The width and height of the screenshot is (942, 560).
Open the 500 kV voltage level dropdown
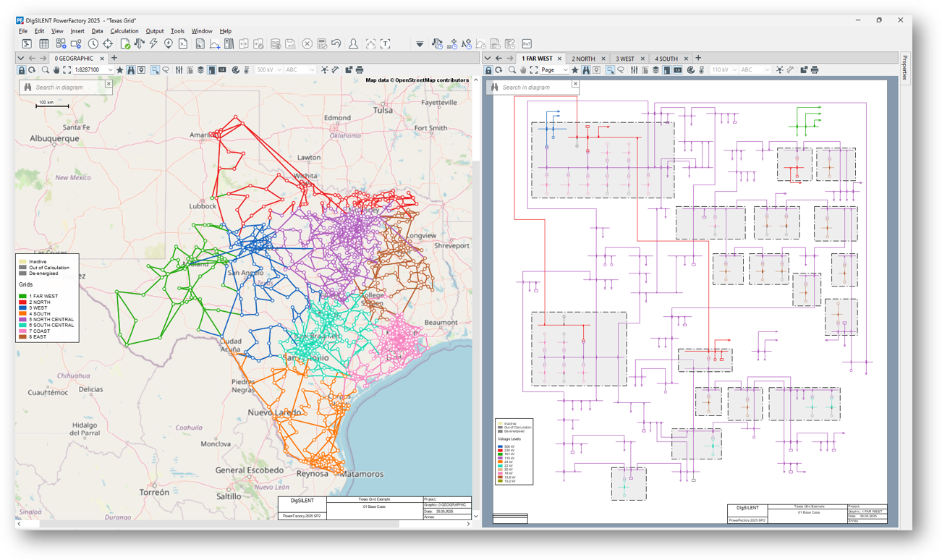[279, 70]
